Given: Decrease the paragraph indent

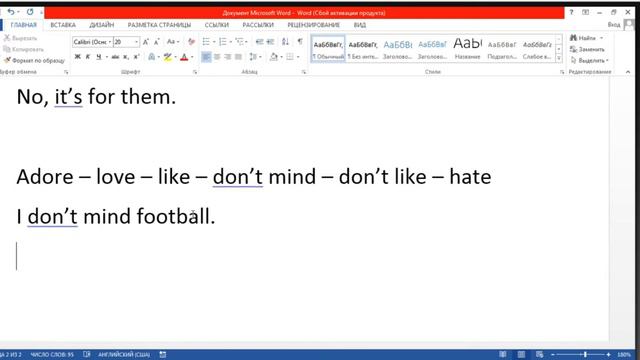Looking at the screenshot, I should coord(259,42).
